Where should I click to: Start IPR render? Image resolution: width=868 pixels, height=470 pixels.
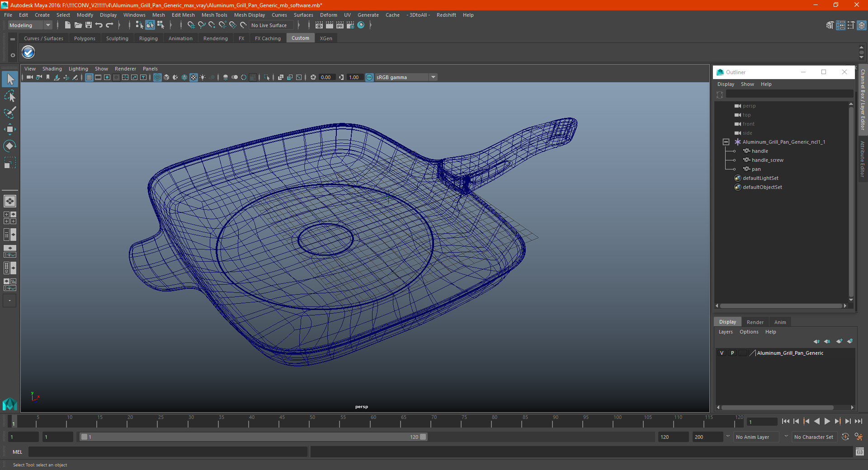[x=340, y=25]
